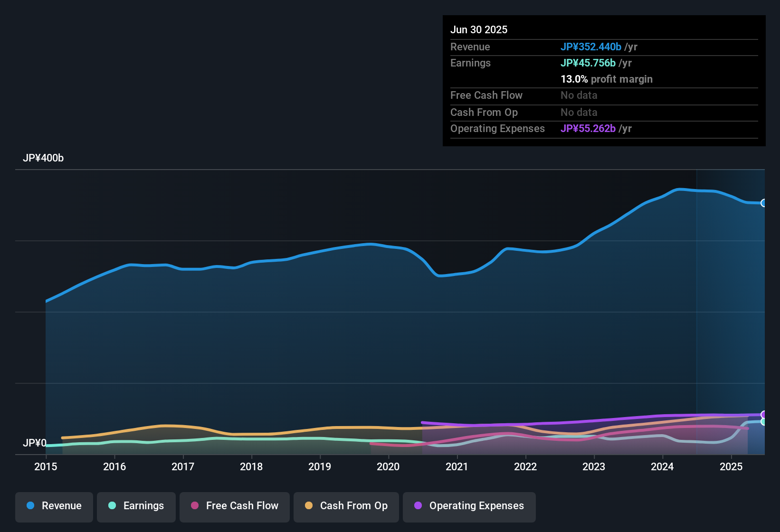Image resolution: width=780 pixels, height=532 pixels.
Task: Click the blue Revenue legend dot
Action: (30, 506)
